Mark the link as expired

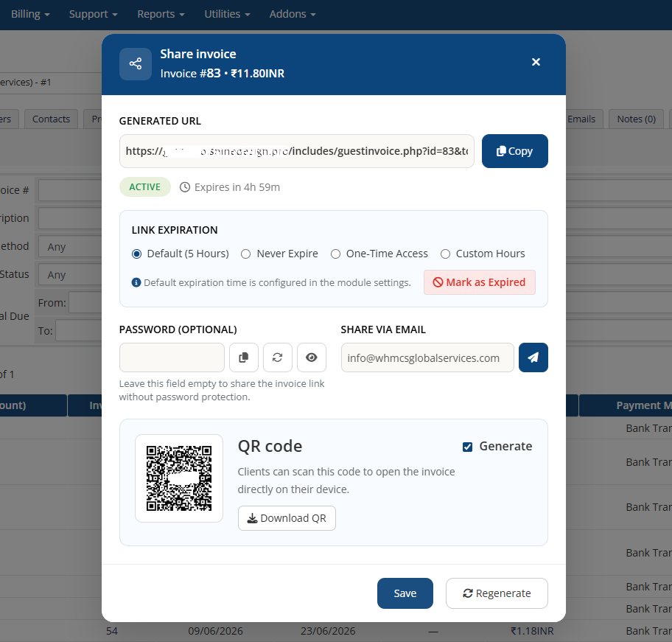click(x=480, y=282)
